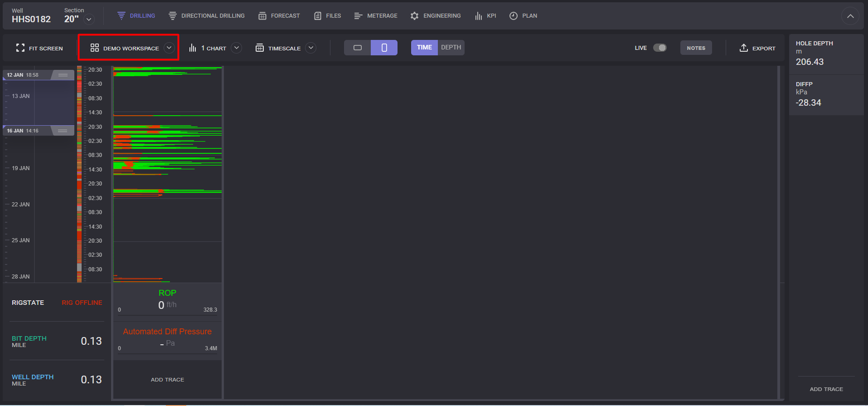Select the vertical layout icon
The width and height of the screenshot is (868, 406).
(x=384, y=48)
